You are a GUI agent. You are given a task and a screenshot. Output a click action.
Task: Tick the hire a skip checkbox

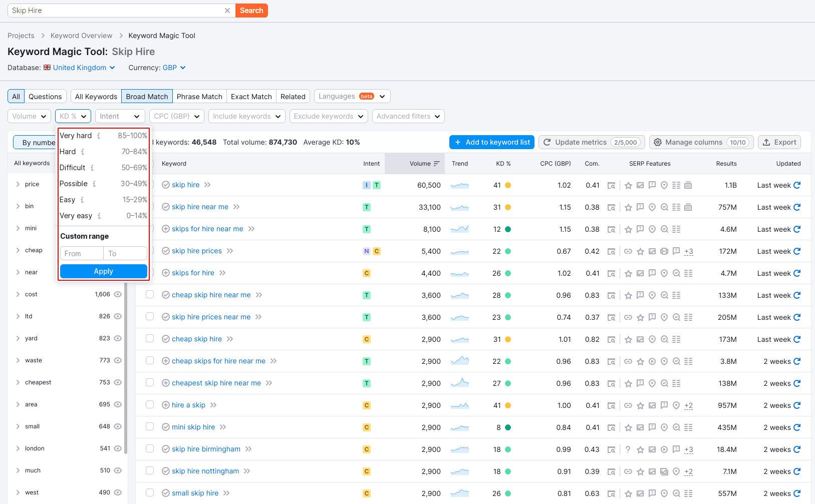(x=150, y=404)
